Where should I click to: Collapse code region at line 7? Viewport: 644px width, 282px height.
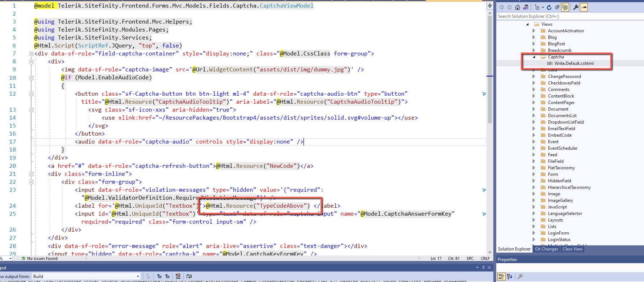click(31, 54)
